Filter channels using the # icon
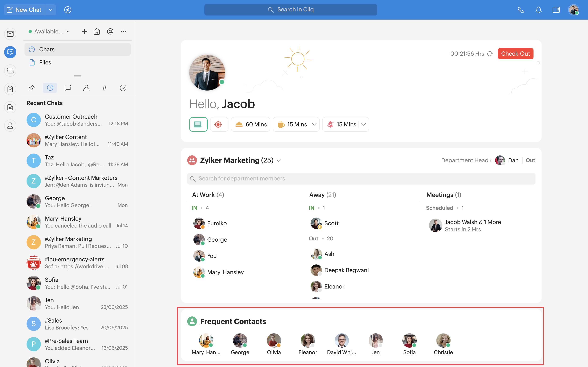Viewport: 588px width, 367px height. (x=105, y=88)
